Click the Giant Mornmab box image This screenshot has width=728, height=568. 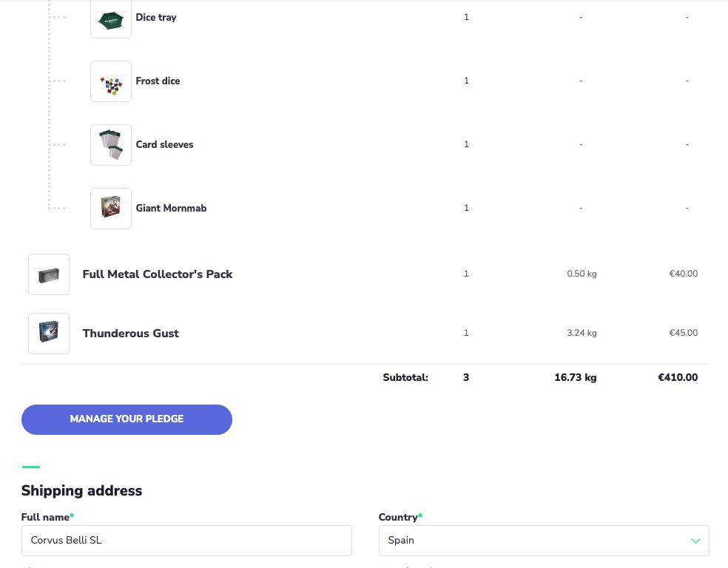pos(111,209)
